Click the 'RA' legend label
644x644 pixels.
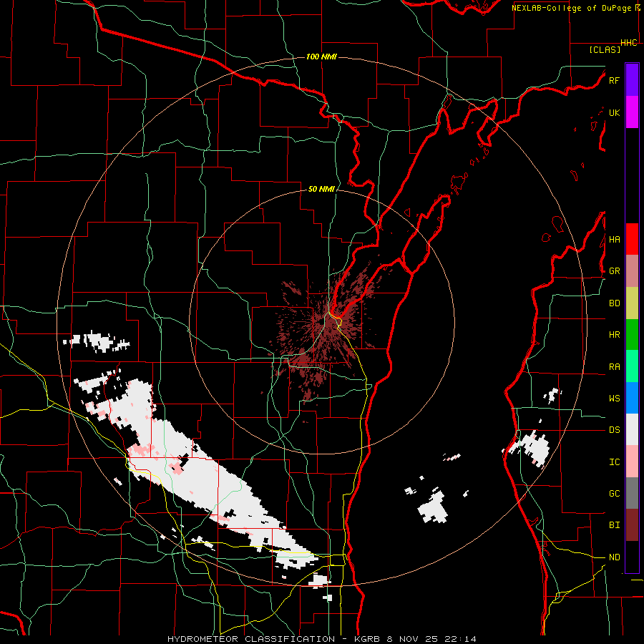(x=614, y=367)
